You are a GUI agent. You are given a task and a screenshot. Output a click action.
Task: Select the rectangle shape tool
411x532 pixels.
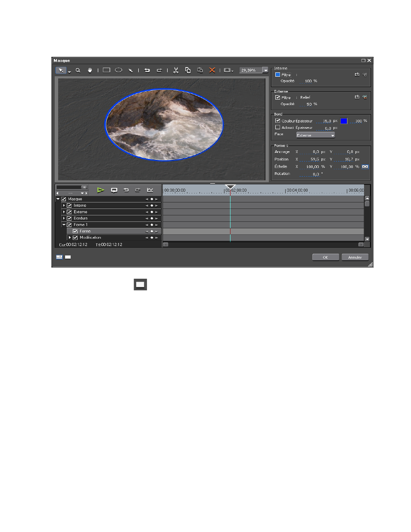coord(106,70)
